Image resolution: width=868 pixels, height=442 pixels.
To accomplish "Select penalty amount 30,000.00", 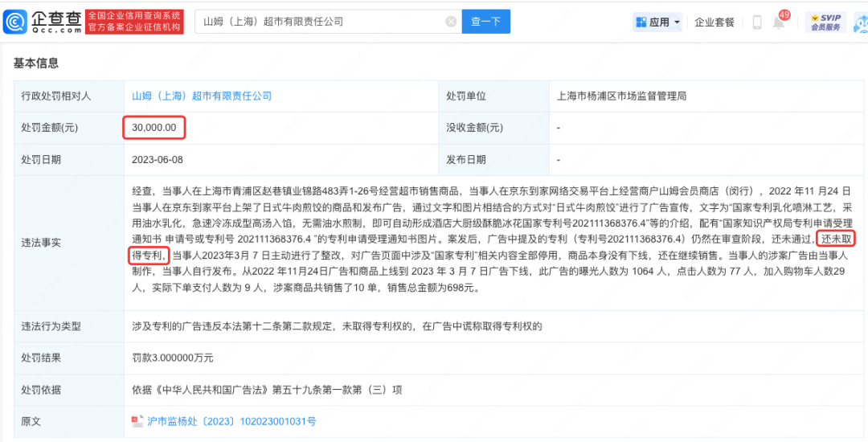I will (154, 128).
